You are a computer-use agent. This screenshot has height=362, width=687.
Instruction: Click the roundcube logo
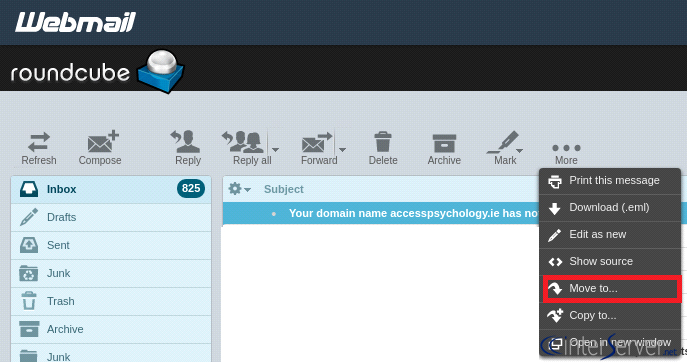point(97,71)
